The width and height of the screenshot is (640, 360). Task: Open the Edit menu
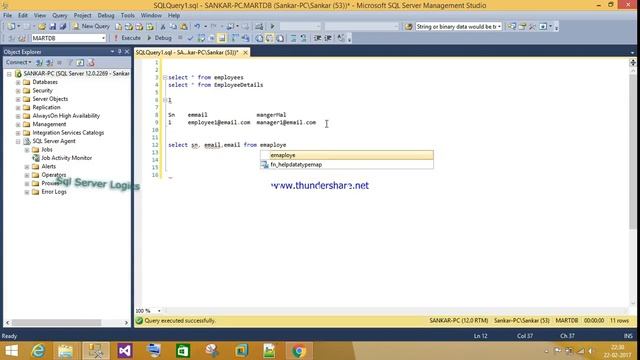[23, 16]
